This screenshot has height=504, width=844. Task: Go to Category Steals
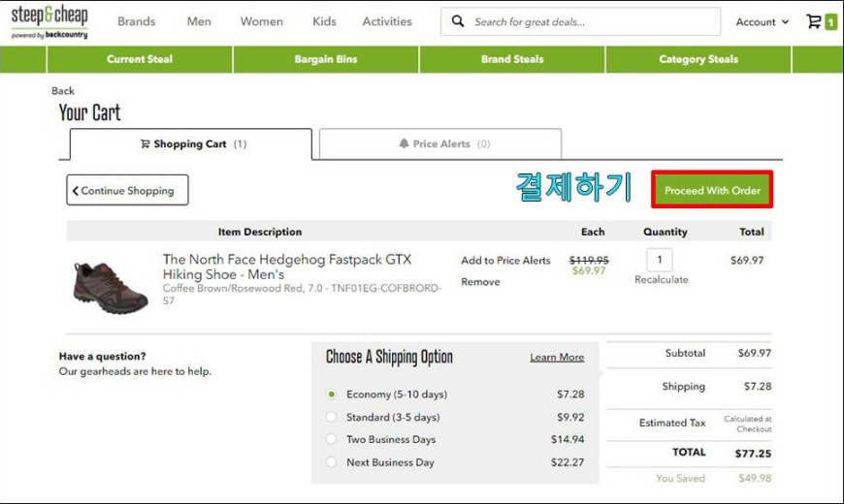[x=698, y=59]
